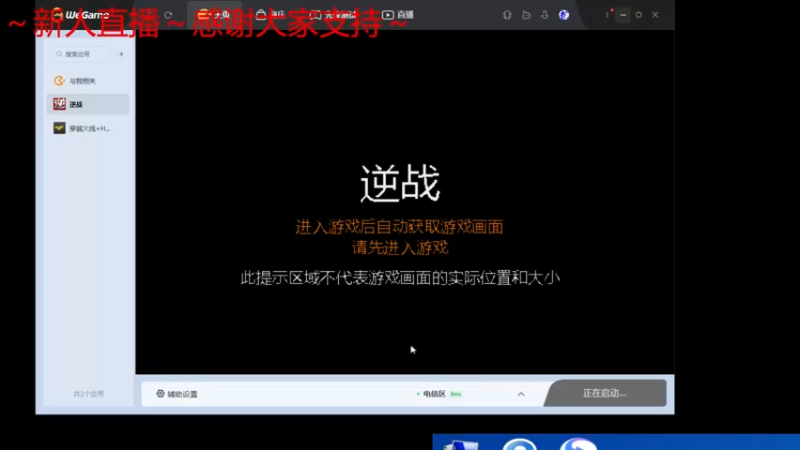Click the gear icon beside 辅助设置
Image resolution: width=800 pixels, height=450 pixels.
point(160,393)
